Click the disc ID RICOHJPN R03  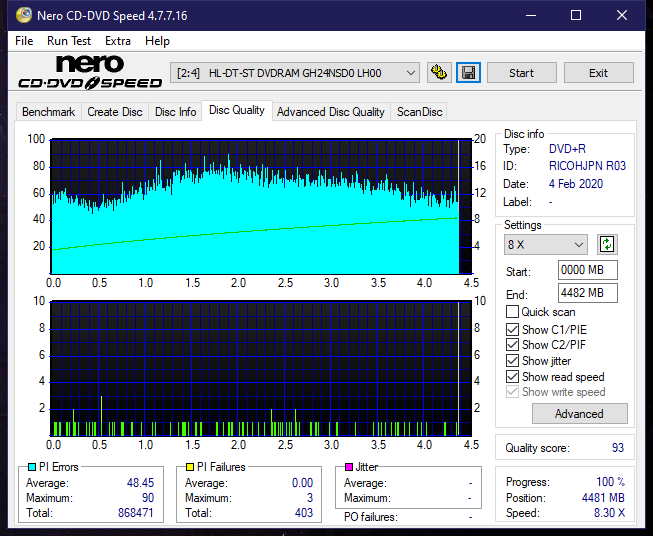pyautogui.click(x=587, y=166)
